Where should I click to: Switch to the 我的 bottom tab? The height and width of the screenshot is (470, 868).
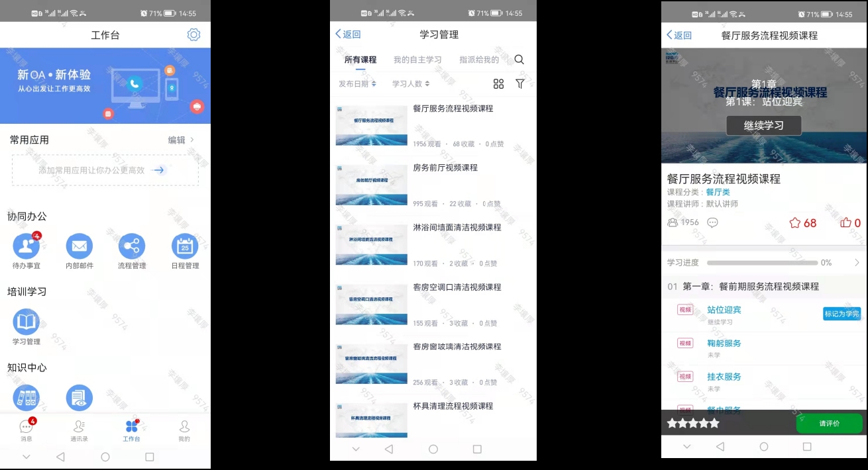(x=184, y=430)
